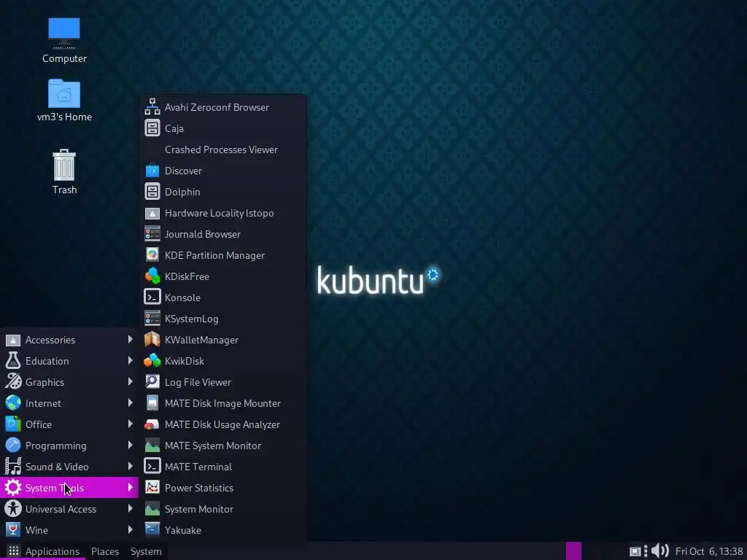Select the Sound & Video category label
Viewport: 747px width, 560px height.
(x=57, y=467)
